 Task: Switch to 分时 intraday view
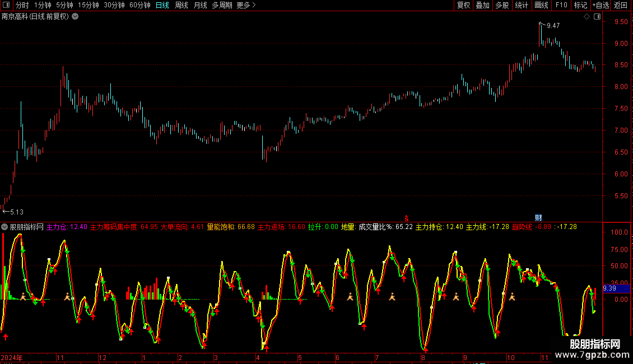pyautogui.click(x=22, y=5)
